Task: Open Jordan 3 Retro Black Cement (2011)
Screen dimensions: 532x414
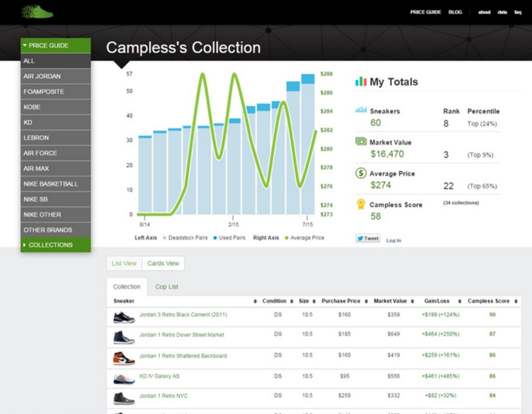Action: [183, 315]
